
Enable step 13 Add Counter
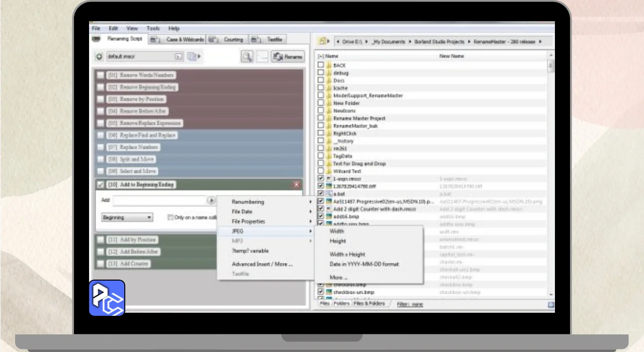[101, 264]
